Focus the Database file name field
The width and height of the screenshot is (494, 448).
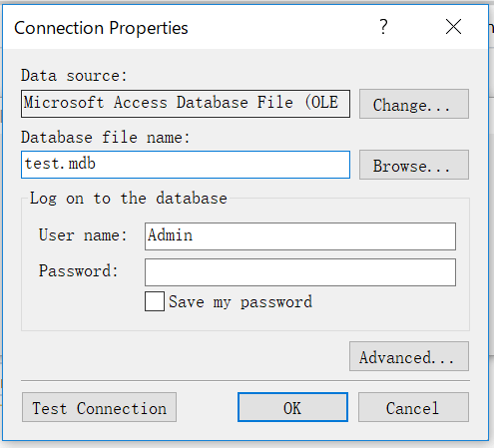[186, 165]
